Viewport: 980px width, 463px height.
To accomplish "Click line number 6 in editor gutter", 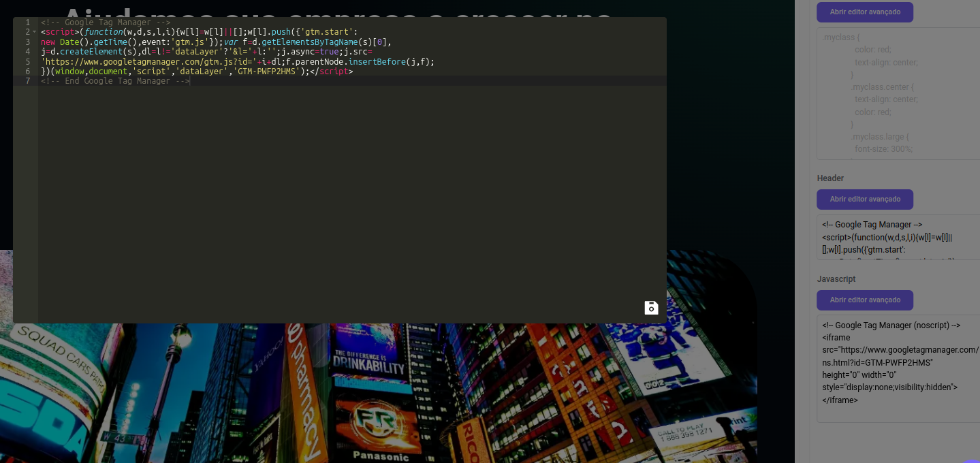I will point(27,71).
